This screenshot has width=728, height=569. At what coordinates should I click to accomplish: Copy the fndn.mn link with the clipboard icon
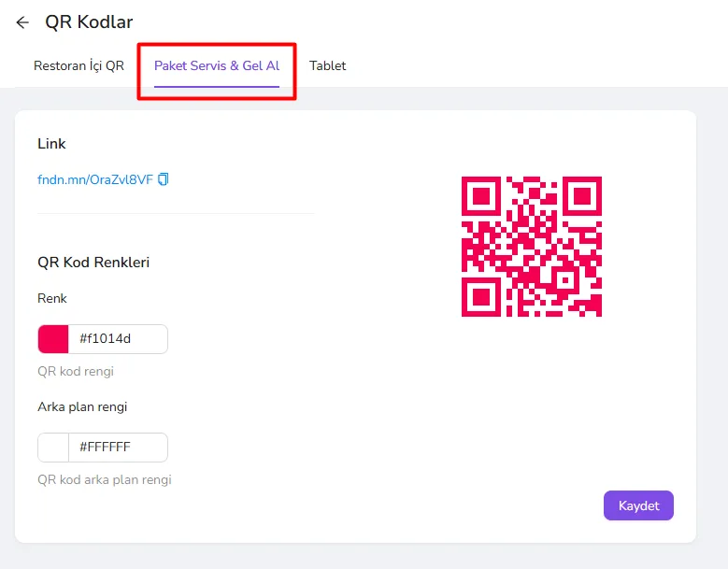click(164, 179)
